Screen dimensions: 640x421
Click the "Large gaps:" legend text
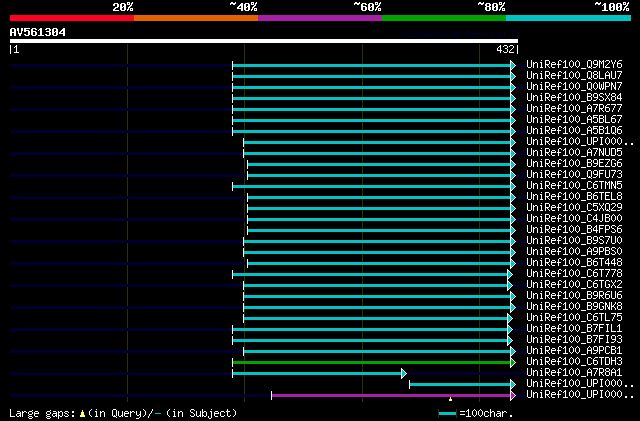pos(42,414)
